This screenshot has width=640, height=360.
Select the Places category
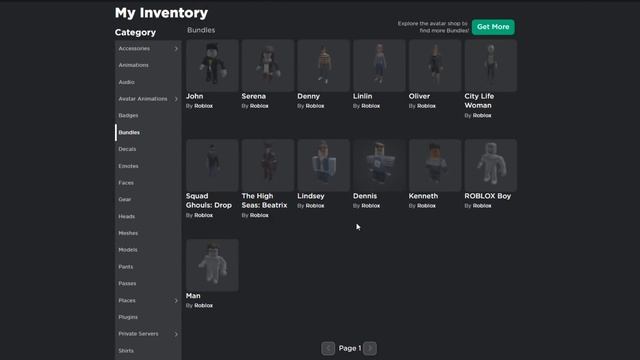148,300
